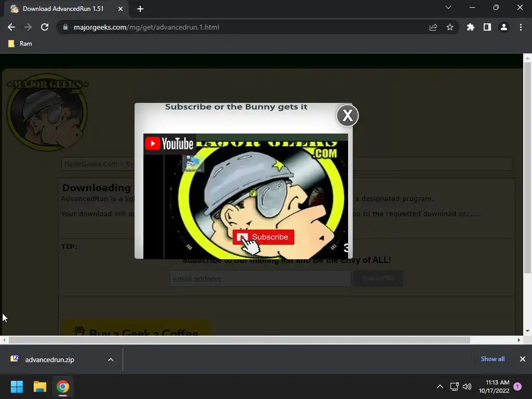Click the horizontal scrollbar thumb
The width and height of the screenshot is (532, 399).
tap(239, 340)
